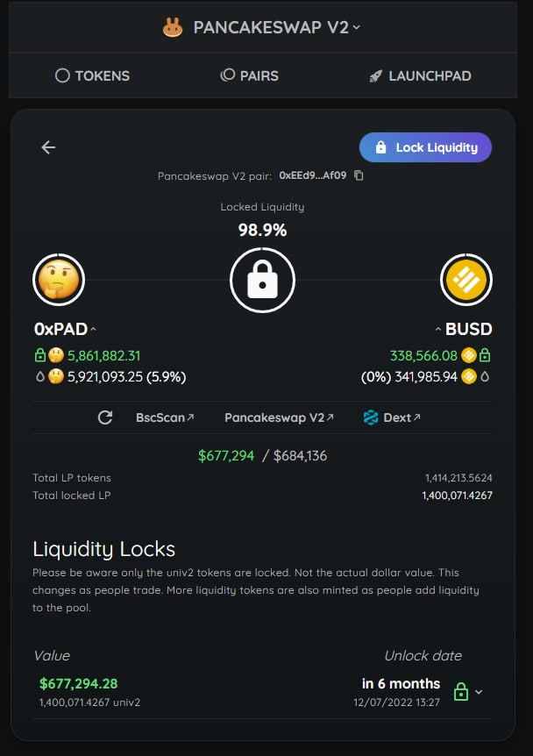This screenshot has width=533, height=756.
Task: Open the LAUNCHPAD tab
Action: 420,75
